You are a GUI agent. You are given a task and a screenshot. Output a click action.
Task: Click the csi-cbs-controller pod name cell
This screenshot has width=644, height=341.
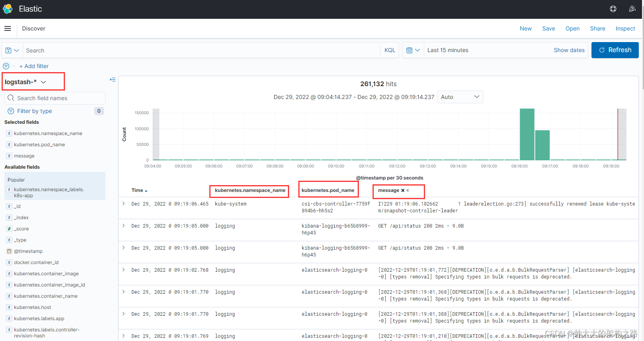(336, 207)
